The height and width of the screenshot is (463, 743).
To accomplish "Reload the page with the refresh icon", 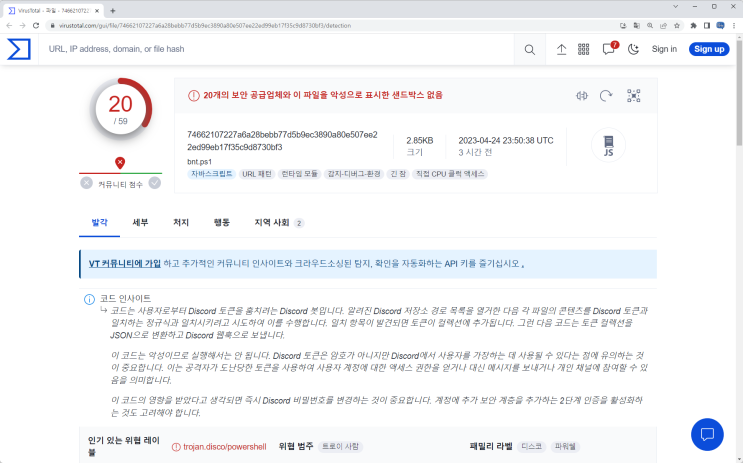I will click(36, 26).
